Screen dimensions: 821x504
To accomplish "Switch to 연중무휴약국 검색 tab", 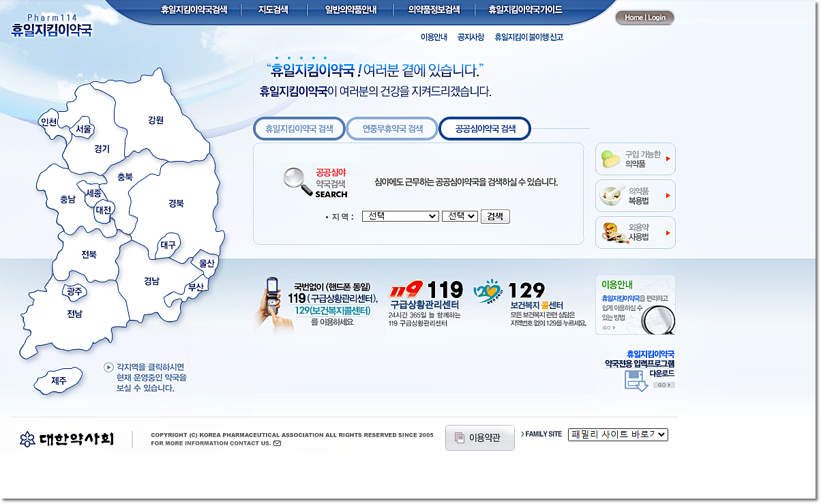I will click(x=392, y=128).
